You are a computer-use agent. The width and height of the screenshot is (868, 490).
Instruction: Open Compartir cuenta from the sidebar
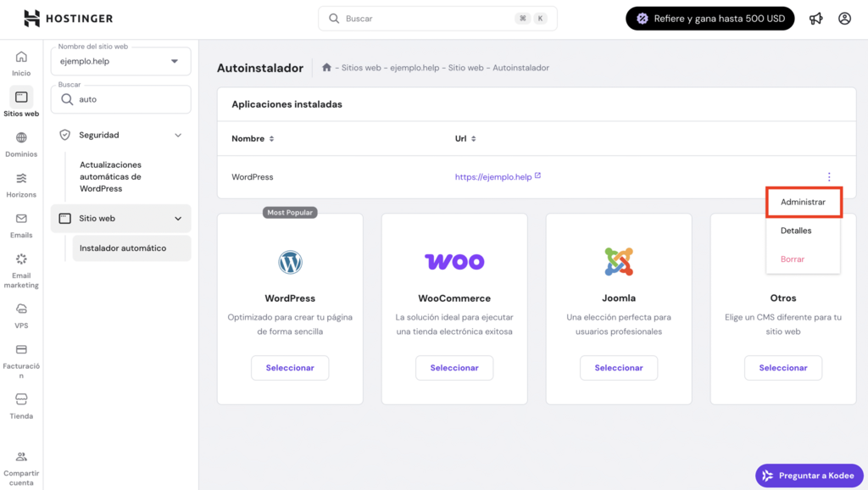[x=20, y=466]
